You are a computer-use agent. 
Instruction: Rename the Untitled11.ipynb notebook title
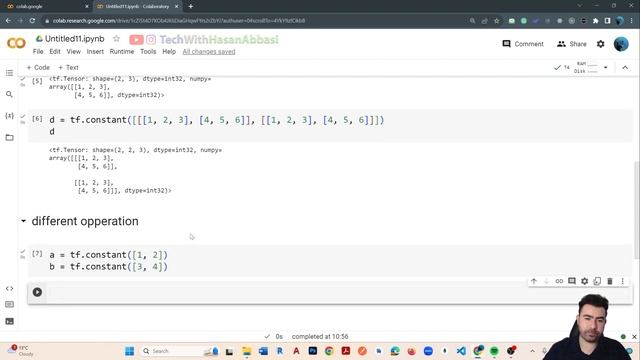click(x=75, y=39)
